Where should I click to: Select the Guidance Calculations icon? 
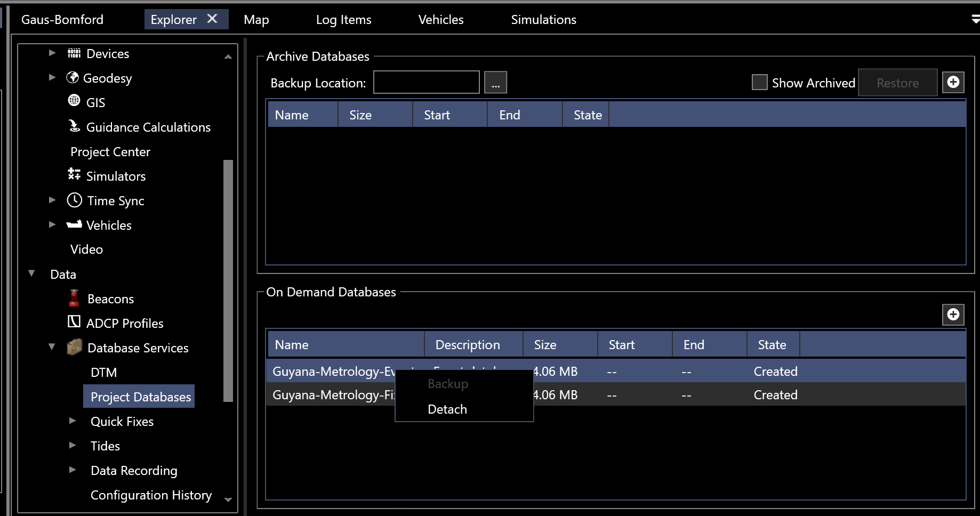point(74,126)
